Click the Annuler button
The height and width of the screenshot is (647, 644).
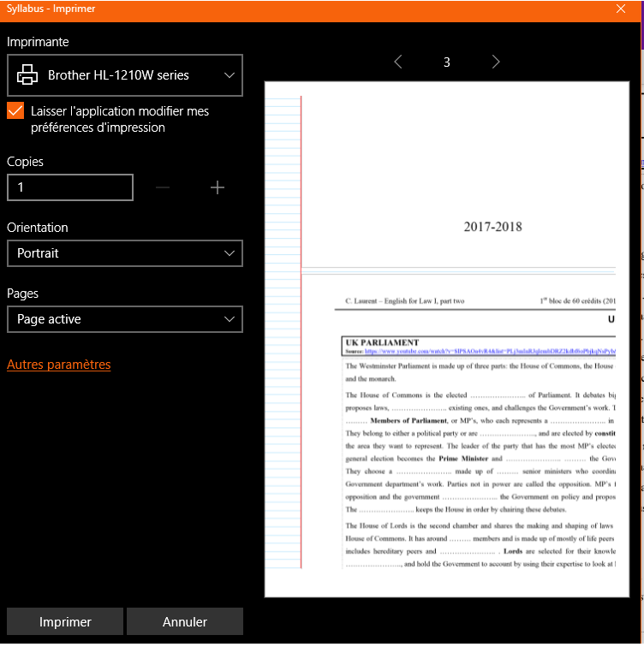[184, 621]
